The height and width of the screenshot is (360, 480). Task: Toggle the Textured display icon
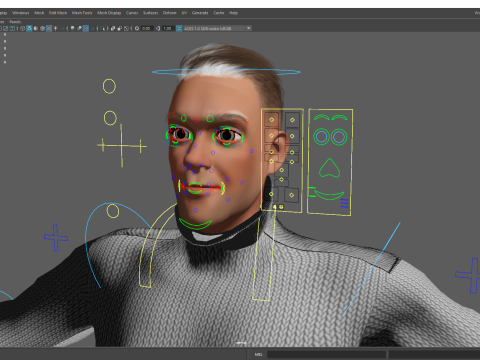click(49, 28)
